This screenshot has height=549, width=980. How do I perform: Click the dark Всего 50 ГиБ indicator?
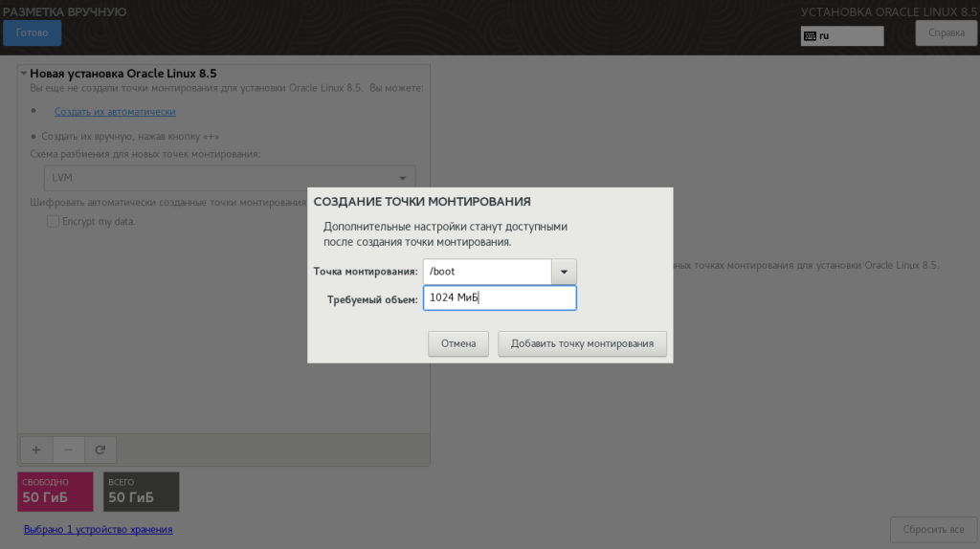(x=142, y=492)
